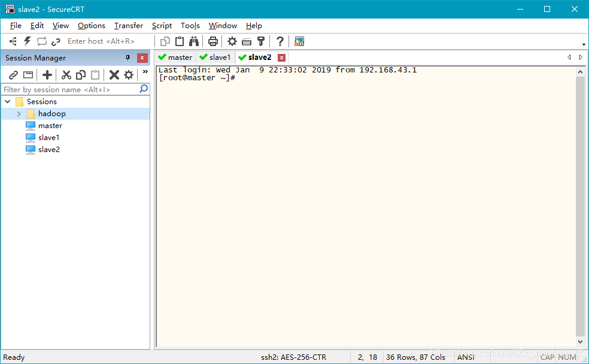This screenshot has height=364, width=589.
Task: Click the Copy icon in main toolbar
Action: tap(165, 41)
